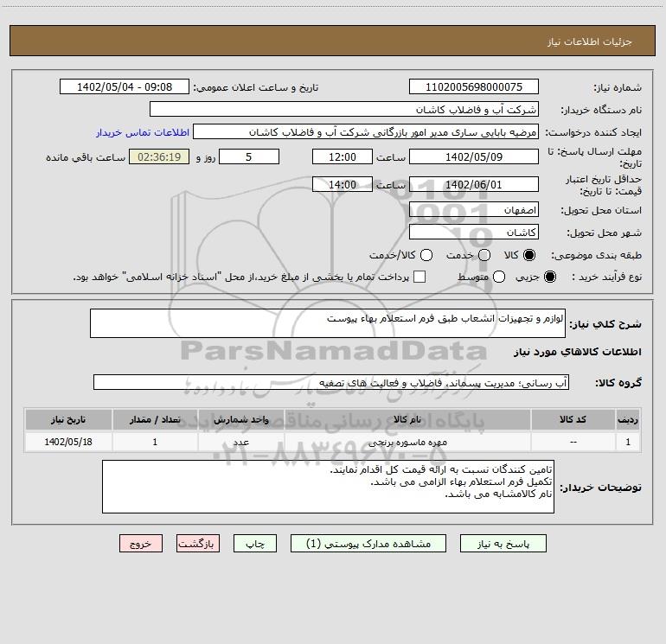Image resolution: width=666 pixels, height=644 pixels.
Task: Click validity time field 14:00
Action: (343, 184)
